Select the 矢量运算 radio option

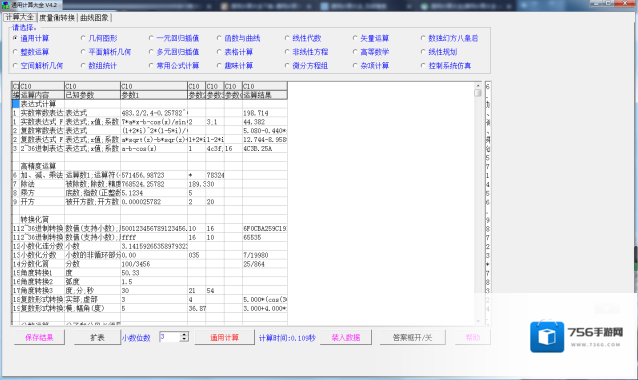pyautogui.click(x=371, y=38)
